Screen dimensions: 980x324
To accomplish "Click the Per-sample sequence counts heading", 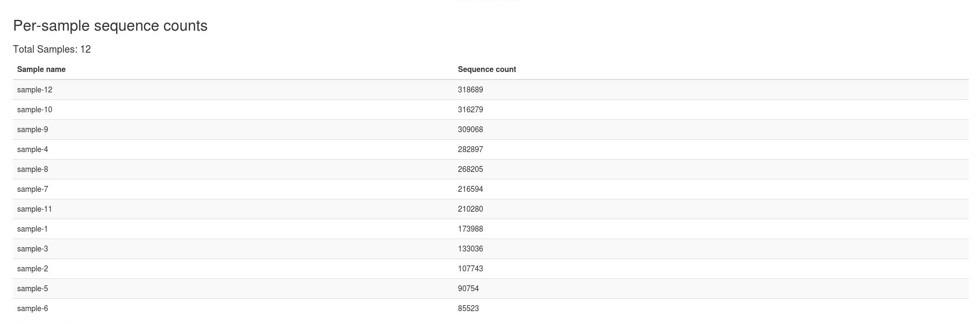I will point(110,26).
